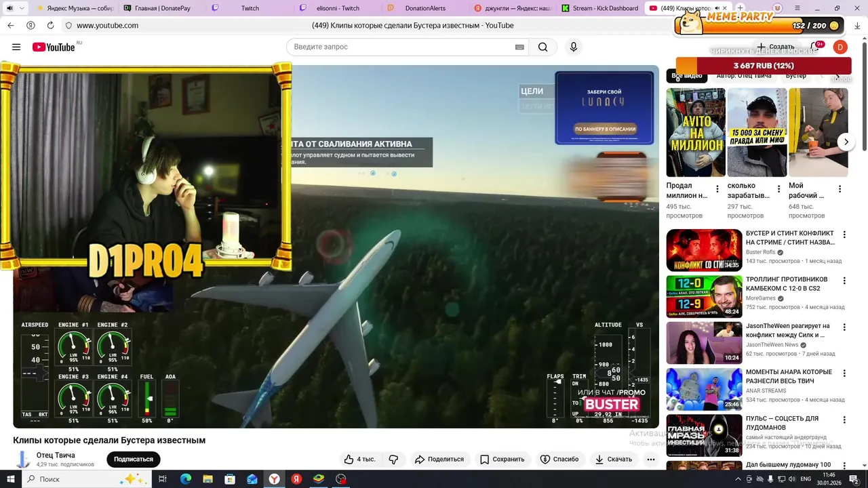Open the Buster Rofls channel name
Viewport: 868px width, 488px height.
tap(760, 252)
